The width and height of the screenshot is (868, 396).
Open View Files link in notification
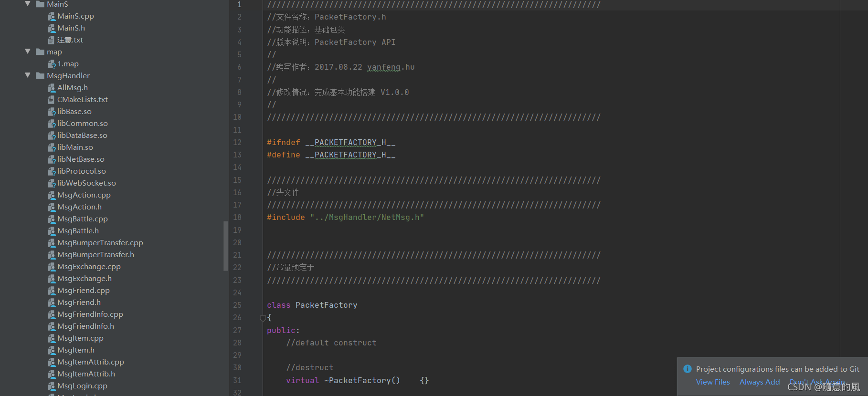pos(713,382)
